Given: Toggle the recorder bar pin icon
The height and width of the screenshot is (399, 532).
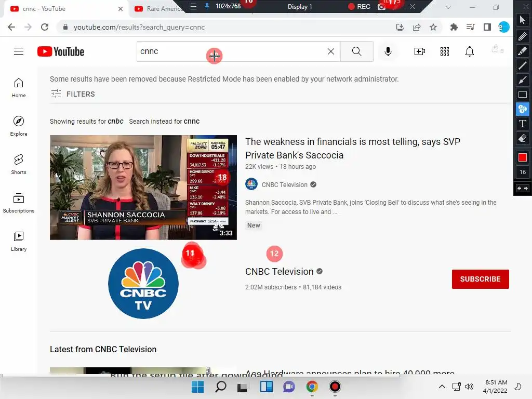Looking at the screenshot, I should [x=207, y=6].
